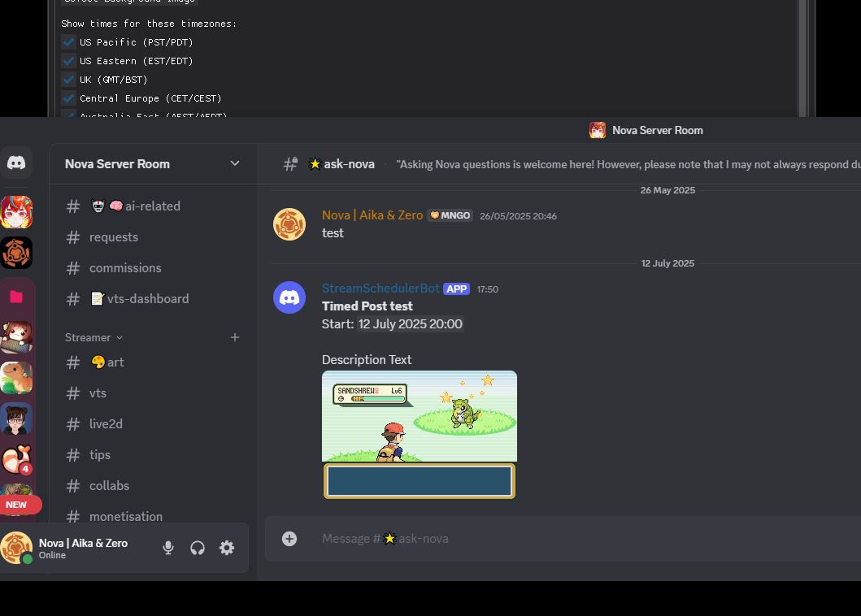Mute your microphone in the user panel

168,548
